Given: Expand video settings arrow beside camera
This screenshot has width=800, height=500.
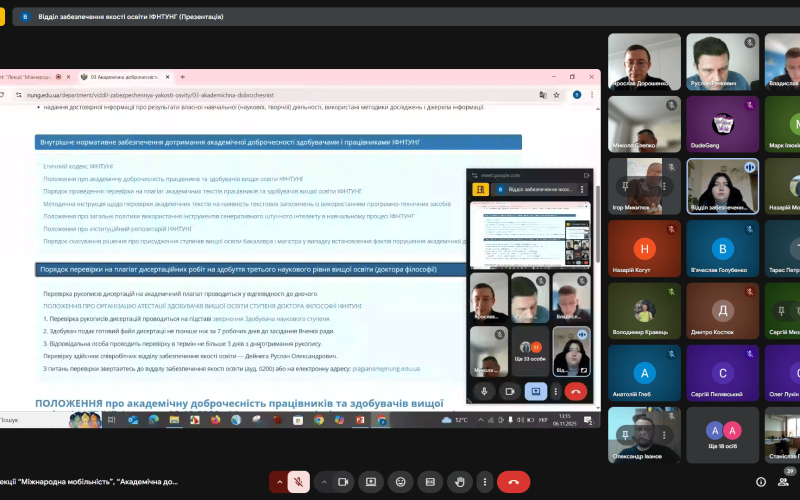Looking at the screenshot, I should tap(322, 482).
